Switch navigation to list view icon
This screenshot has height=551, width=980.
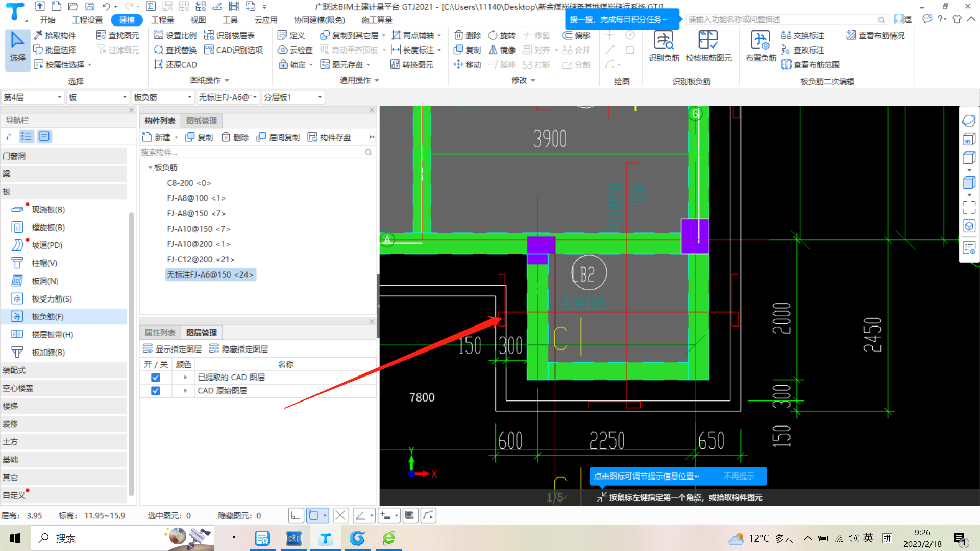27,136
